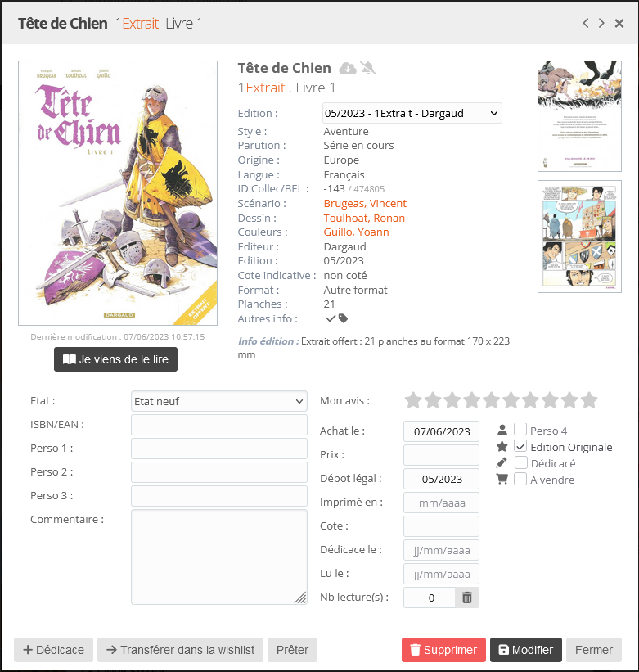Click into the ISBN/EAN input field
The image size is (639, 672).
[218, 425]
